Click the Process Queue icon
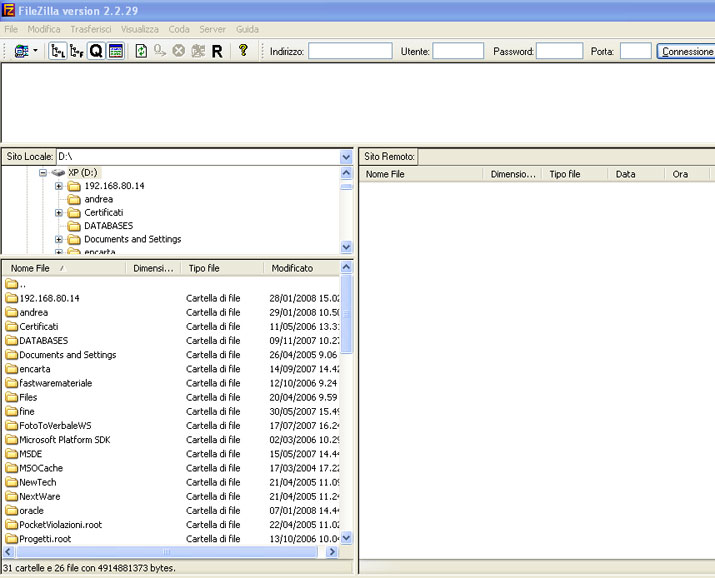The width and height of the screenshot is (715, 578). tap(160, 51)
